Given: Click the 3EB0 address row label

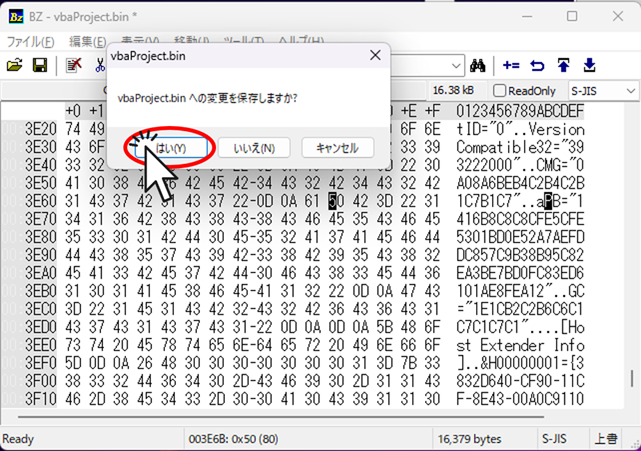Looking at the screenshot, I should tap(40, 291).
